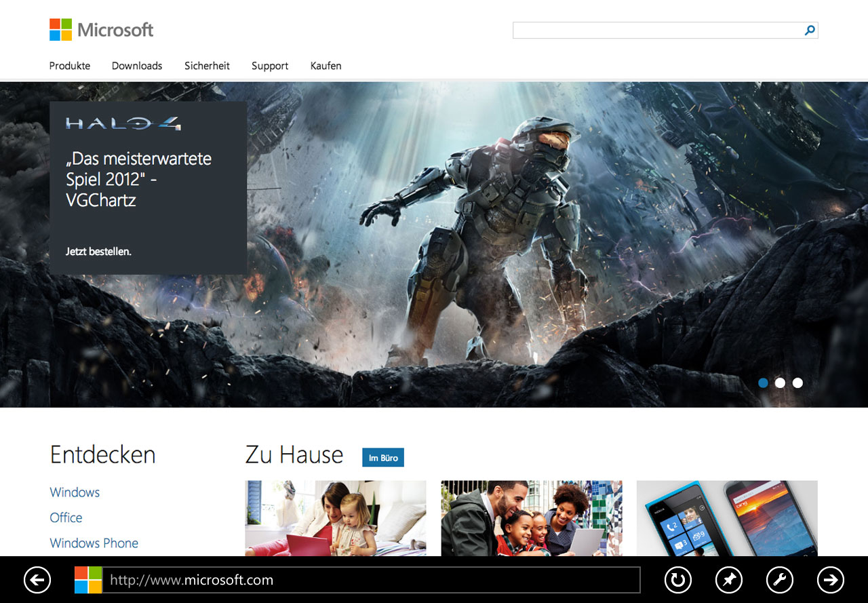Open the Windows Phone link

[x=94, y=543]
